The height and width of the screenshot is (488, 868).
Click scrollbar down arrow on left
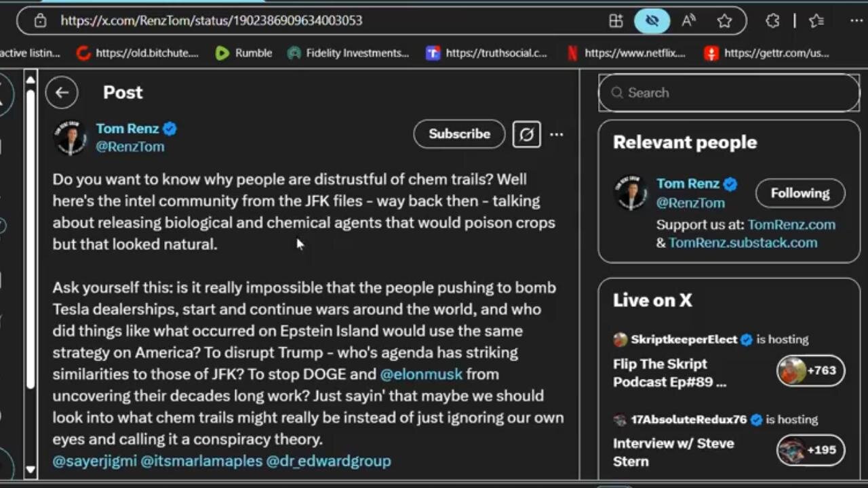click(31, 469)
